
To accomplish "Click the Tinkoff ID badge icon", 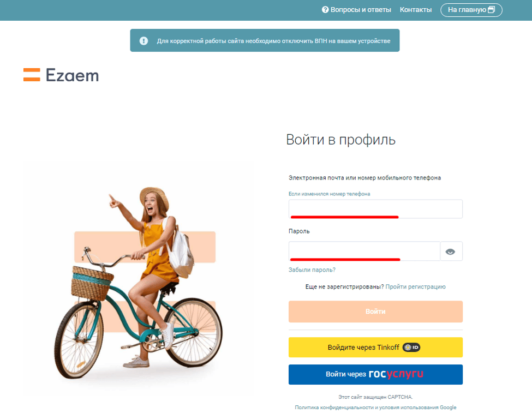I will [x=411, y=347].
